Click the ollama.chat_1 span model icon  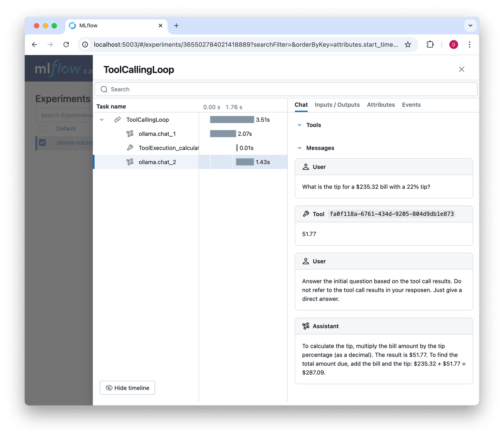130,134
